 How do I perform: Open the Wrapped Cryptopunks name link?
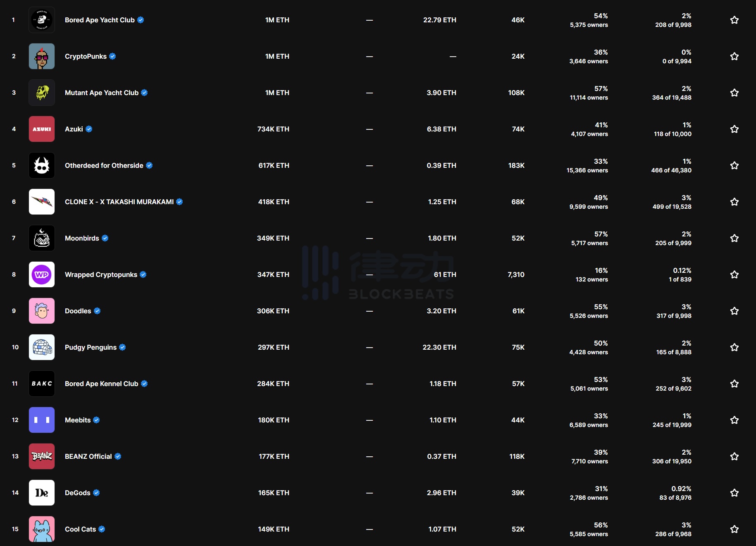click(101, 274)
